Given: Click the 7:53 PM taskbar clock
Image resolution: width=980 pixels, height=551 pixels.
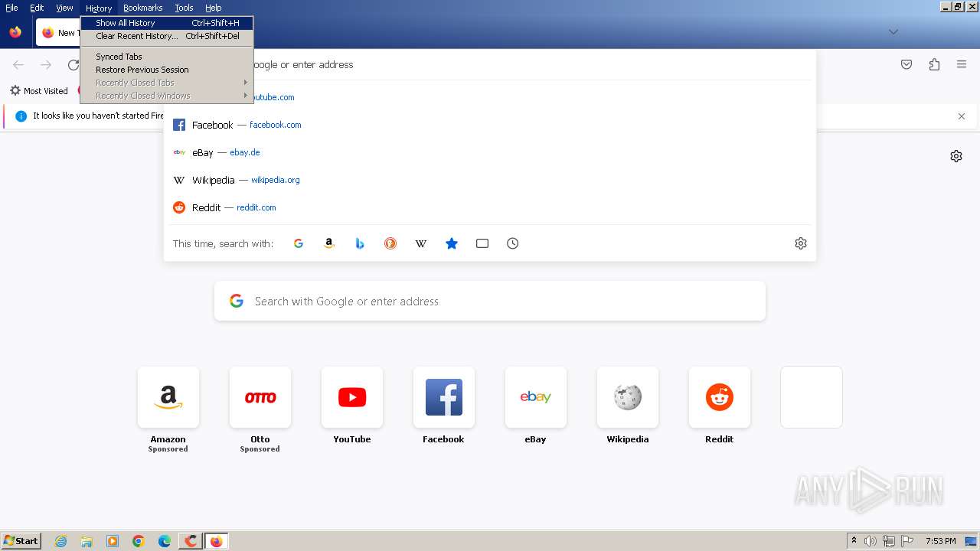Looking at the screenshot, I should (941, 541).
